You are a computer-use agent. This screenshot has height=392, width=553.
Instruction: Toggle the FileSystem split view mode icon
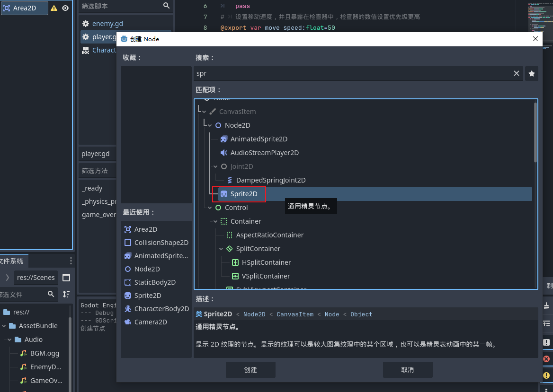point(66,278)
